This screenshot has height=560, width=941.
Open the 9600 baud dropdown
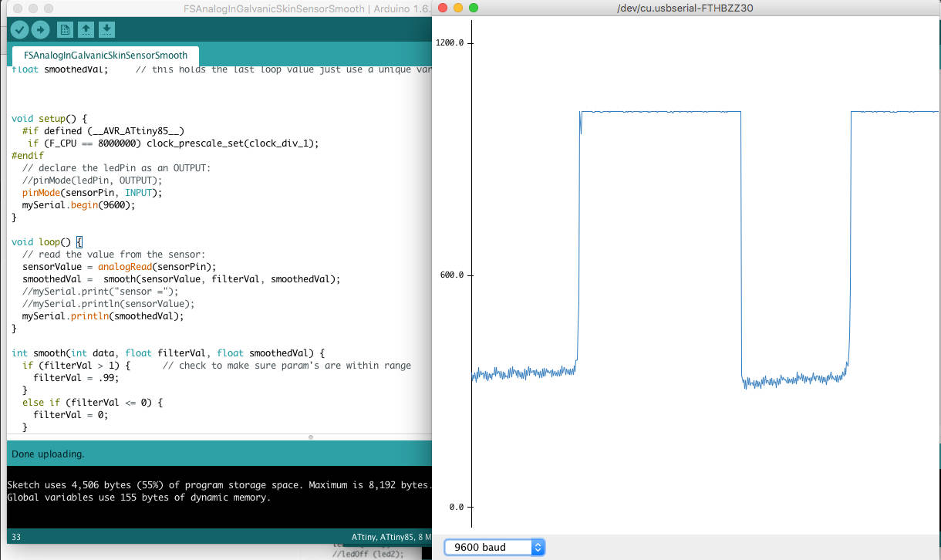point(494,547)
